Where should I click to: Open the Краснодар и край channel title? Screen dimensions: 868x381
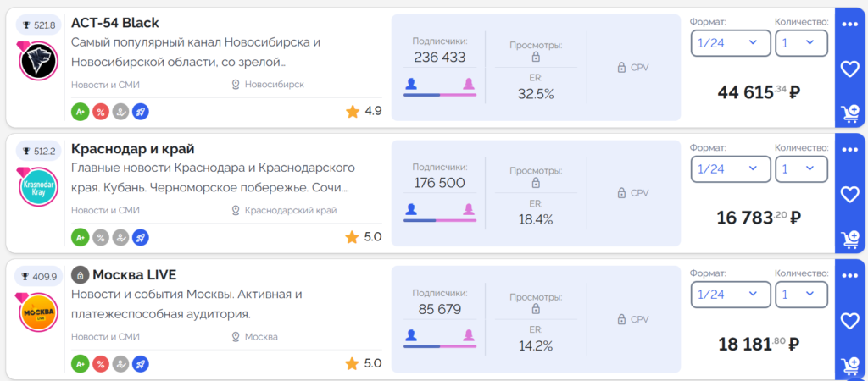coord(133,149)
